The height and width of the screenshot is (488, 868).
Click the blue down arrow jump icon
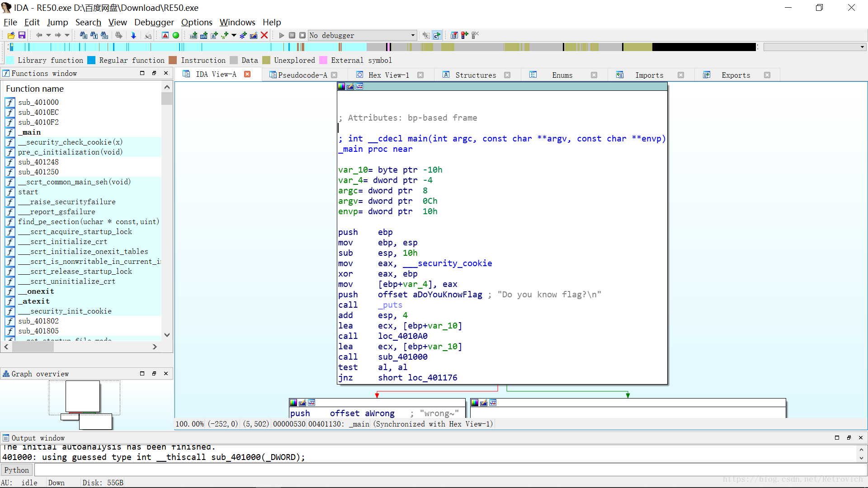[133, 35]
